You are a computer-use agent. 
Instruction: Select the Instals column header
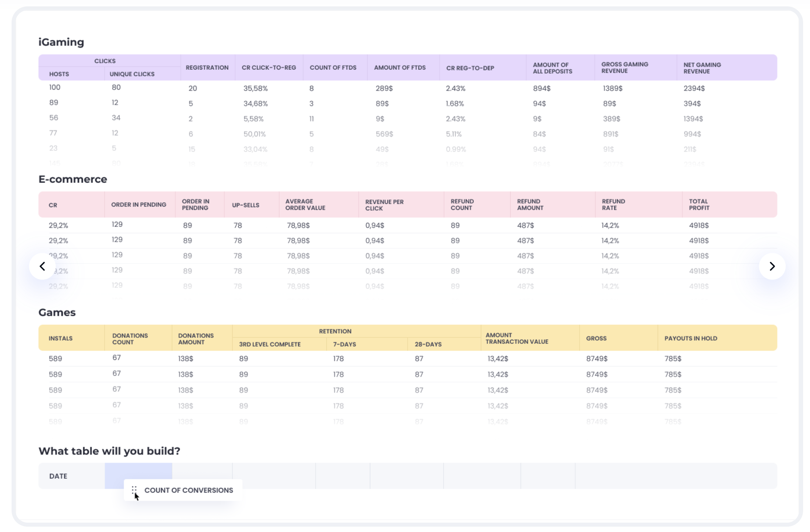coord(61,338)
